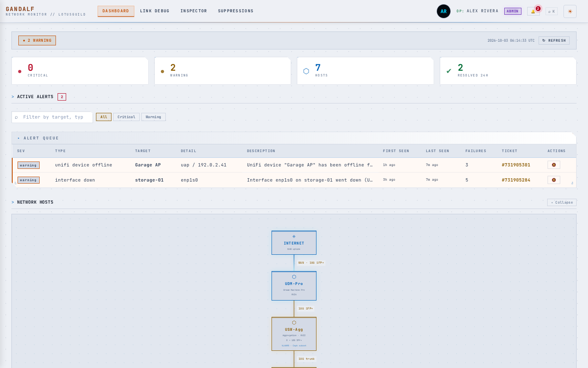
Task: Click the OP: Alex Rivera operator name
Action: click(x=477, y=11)
